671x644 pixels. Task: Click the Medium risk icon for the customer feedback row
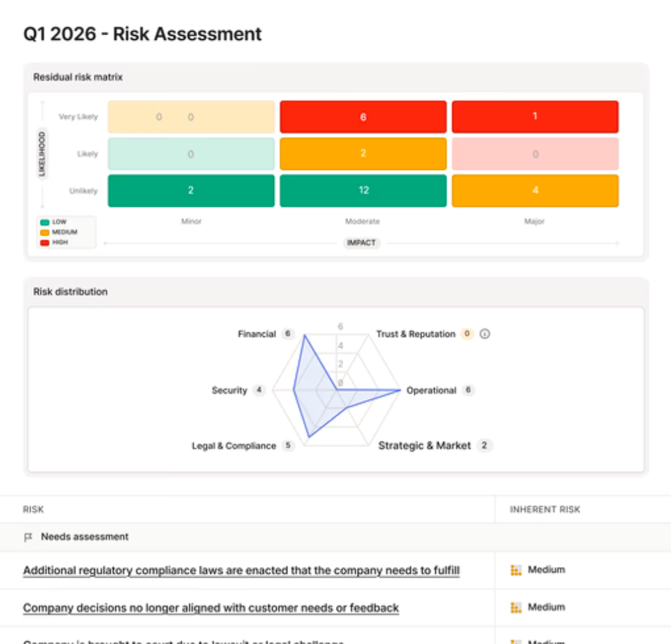pos(516,607)
